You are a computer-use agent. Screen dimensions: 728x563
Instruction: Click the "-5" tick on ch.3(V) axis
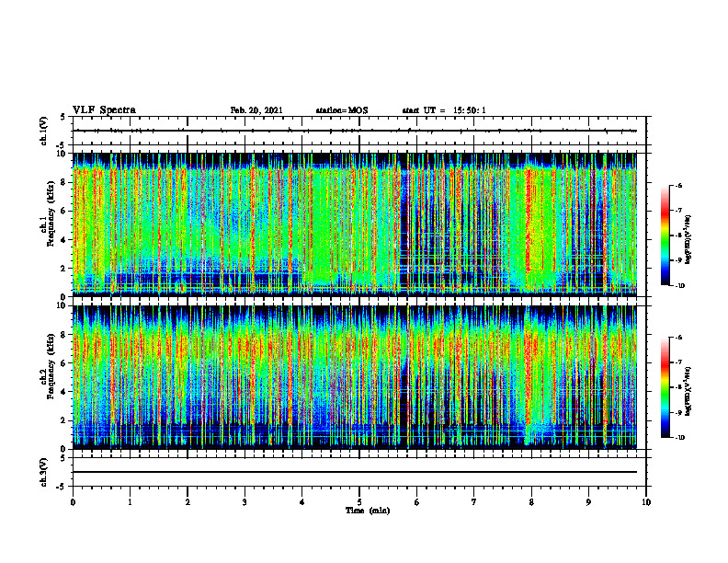tap(63, 487)
